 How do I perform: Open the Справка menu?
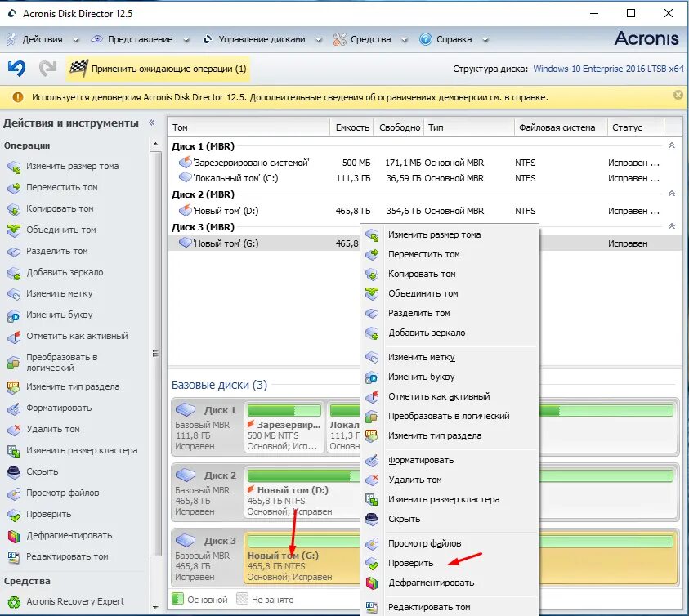click(x=454, y=39)
